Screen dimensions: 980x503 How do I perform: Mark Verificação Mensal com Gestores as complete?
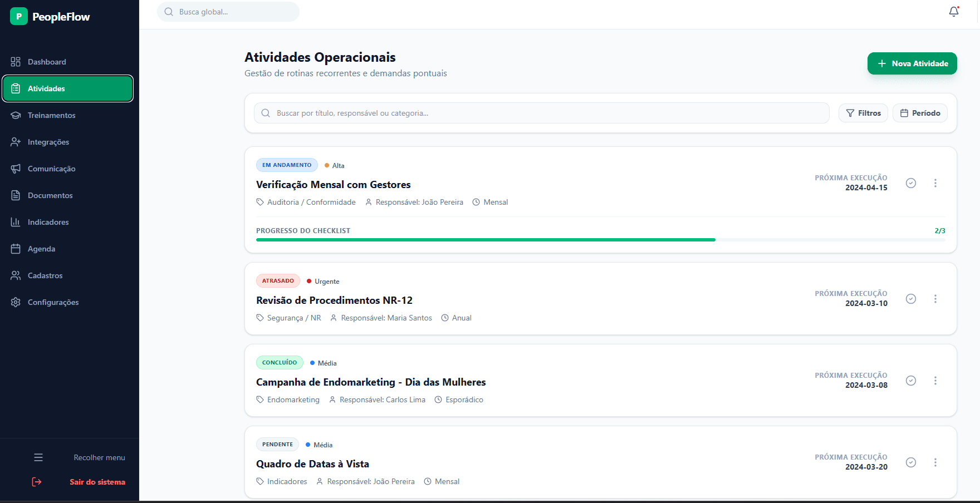coord(911,183)
